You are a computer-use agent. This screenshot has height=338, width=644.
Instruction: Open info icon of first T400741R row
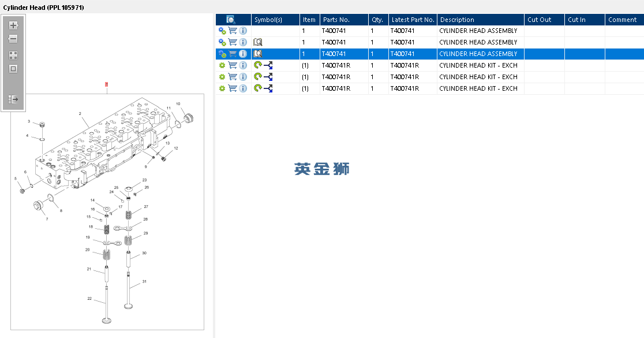(x=243, y=65)
